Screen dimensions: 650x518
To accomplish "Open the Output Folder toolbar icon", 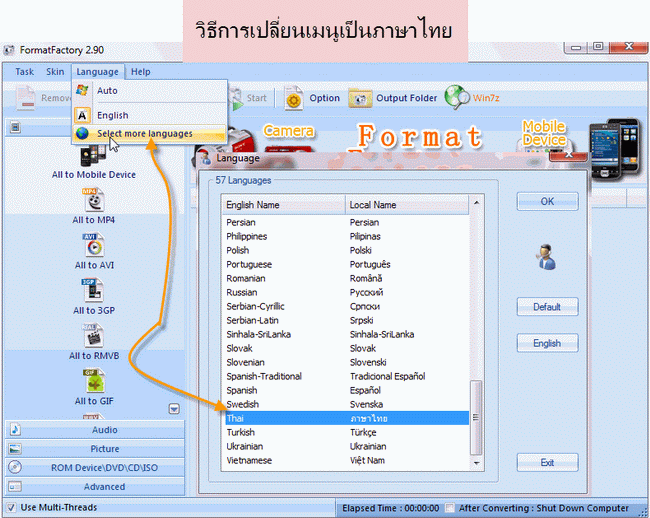I will pyautogui.click(x=360, y=98).
